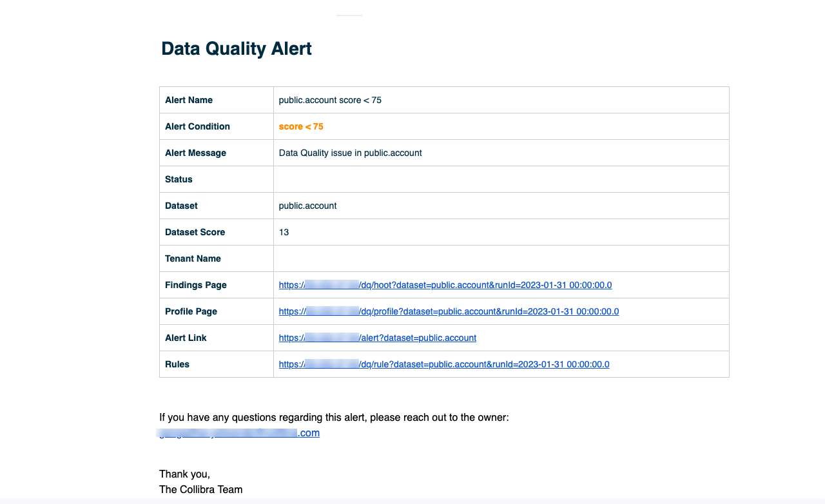Open the Findings Page URL link
825x504 pixels.
(x=445, y=285)
